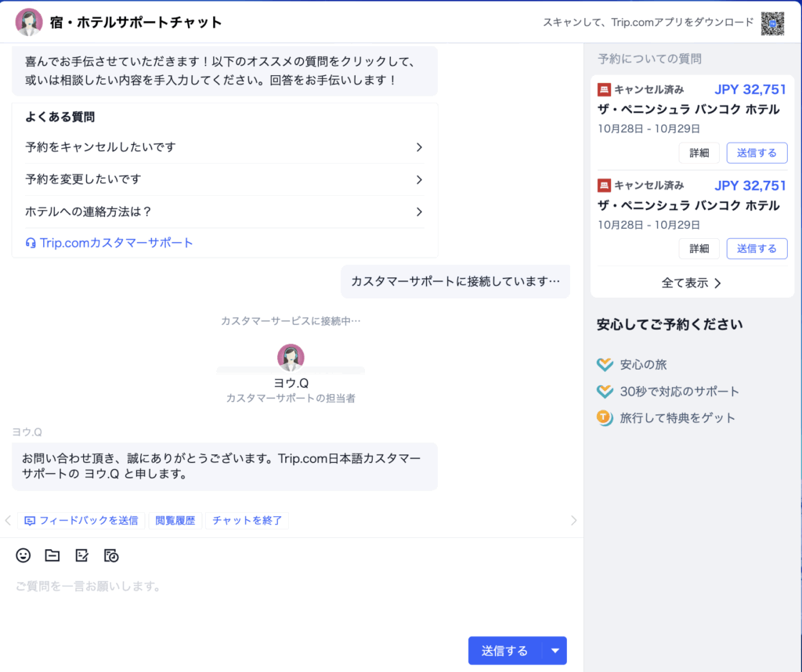This screenshot has height=672, width=802.
Task: Click 詳細 on the first booking
Action: point(699,153)
